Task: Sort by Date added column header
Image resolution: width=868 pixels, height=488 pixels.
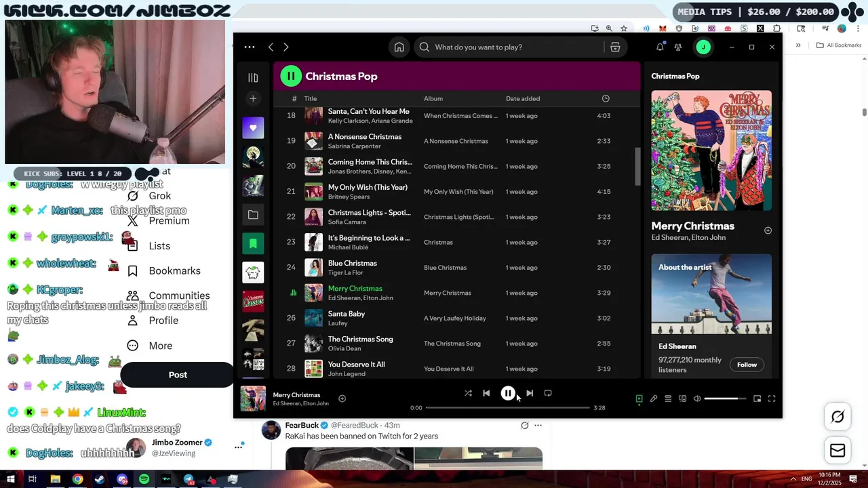Action: (523, 99)
